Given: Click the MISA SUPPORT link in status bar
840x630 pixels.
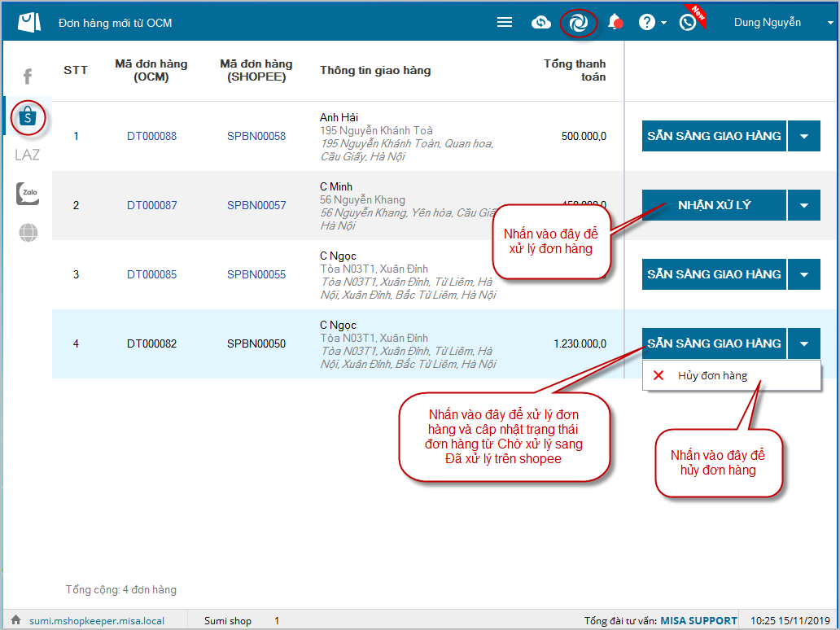Looking at the screenshot, I should pos(698,621).
